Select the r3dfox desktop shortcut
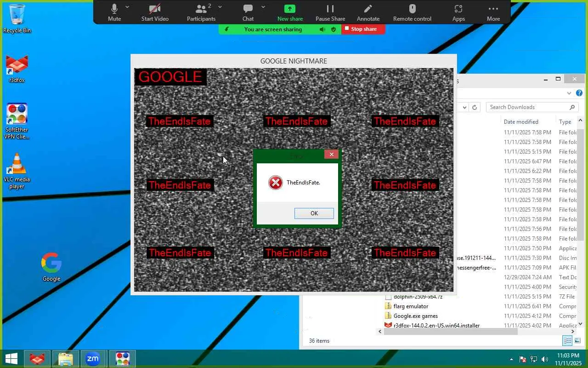 coord(17,69)
